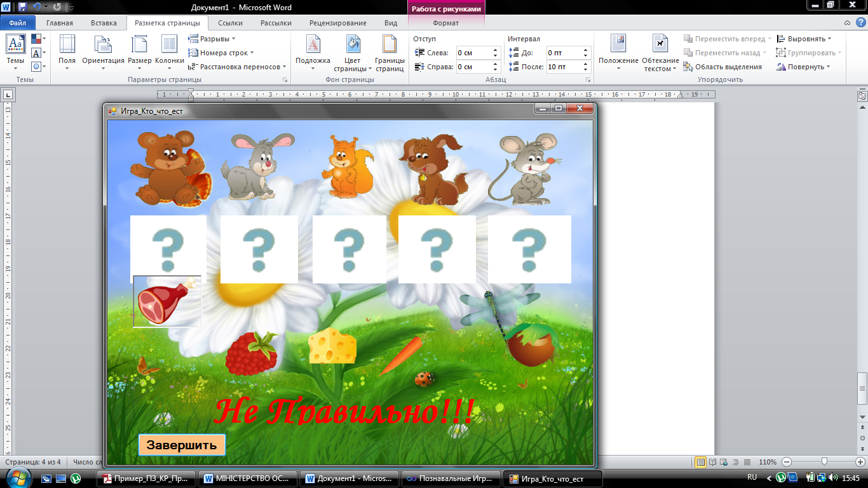The width and height of the screenshot is (868, 488).
Task: Click the Завершить button in the game
Action: [182, 445]
